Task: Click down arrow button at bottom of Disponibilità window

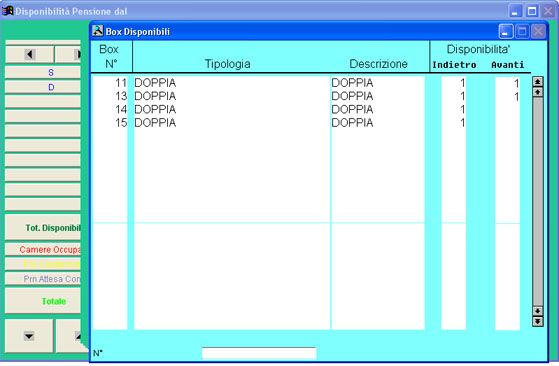Action: point(29,336)
